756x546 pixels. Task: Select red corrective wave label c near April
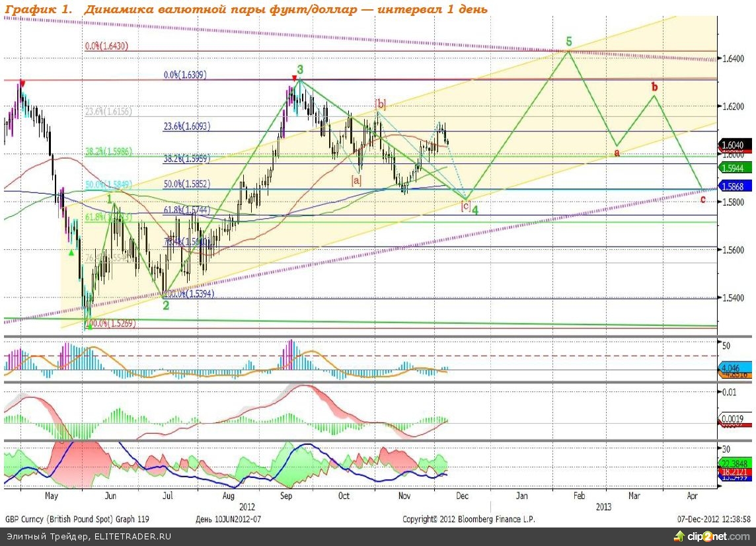click(702, 199)
